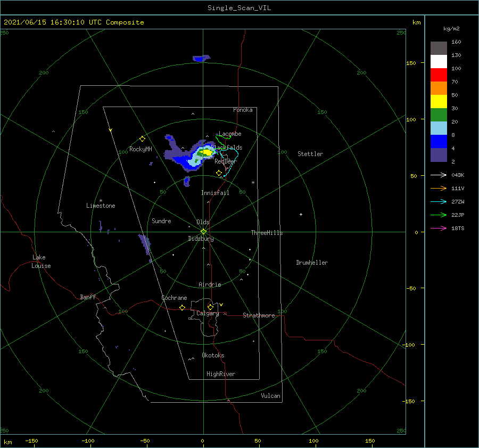
Task: Click the Ponoka city label
Action: [243, 110]
